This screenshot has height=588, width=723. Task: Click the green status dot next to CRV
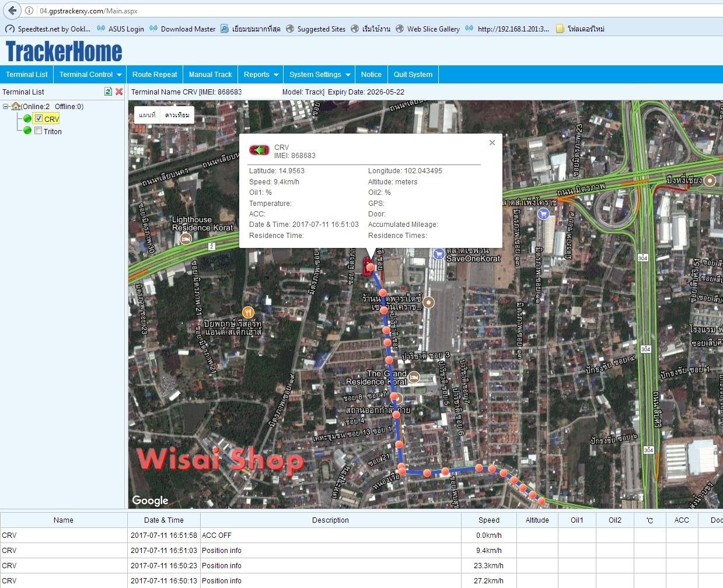(27, 118)
